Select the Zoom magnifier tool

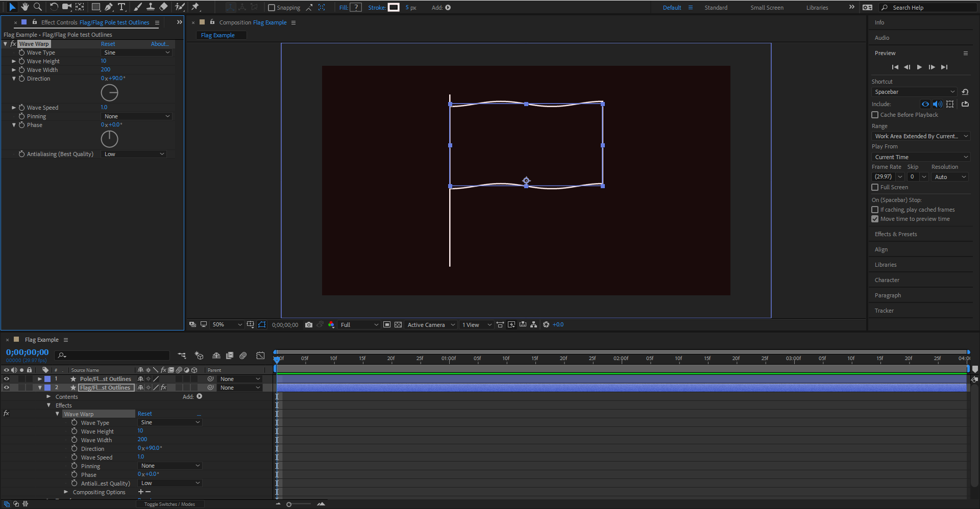37,7
